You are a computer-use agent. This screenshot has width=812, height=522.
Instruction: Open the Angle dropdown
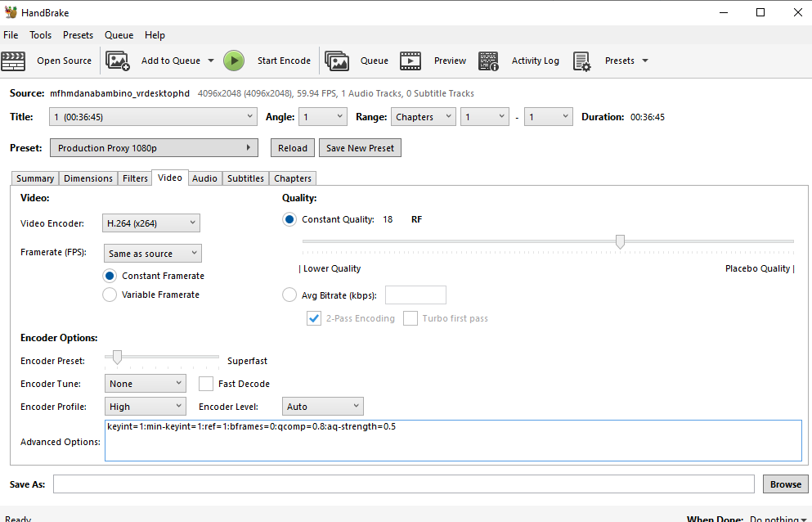(323, 117)
